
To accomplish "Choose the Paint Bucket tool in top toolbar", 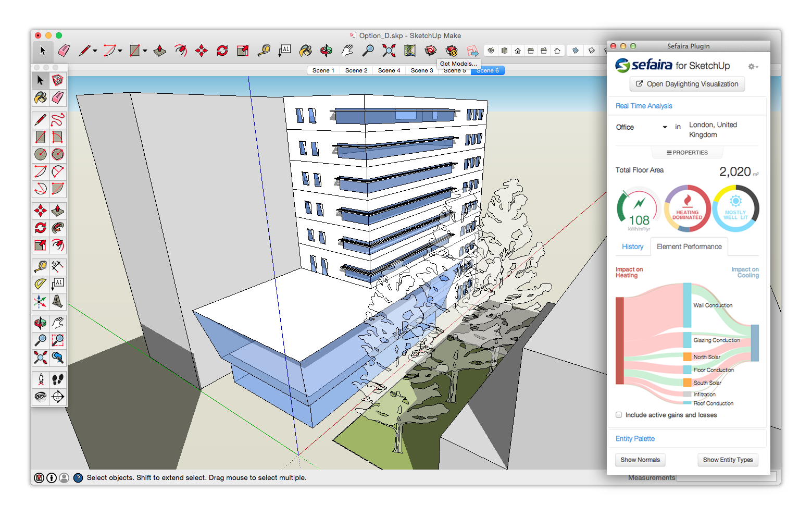I will tap(305, 51).
